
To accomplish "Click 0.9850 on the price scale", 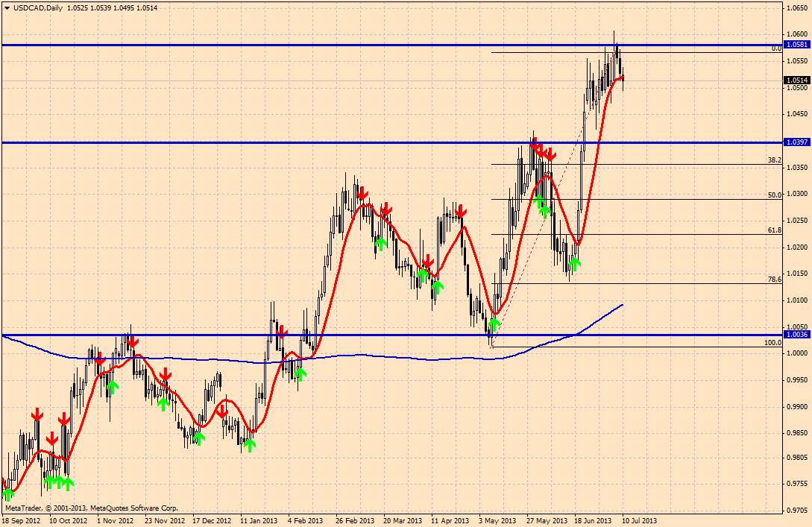I will pos(797,433).
